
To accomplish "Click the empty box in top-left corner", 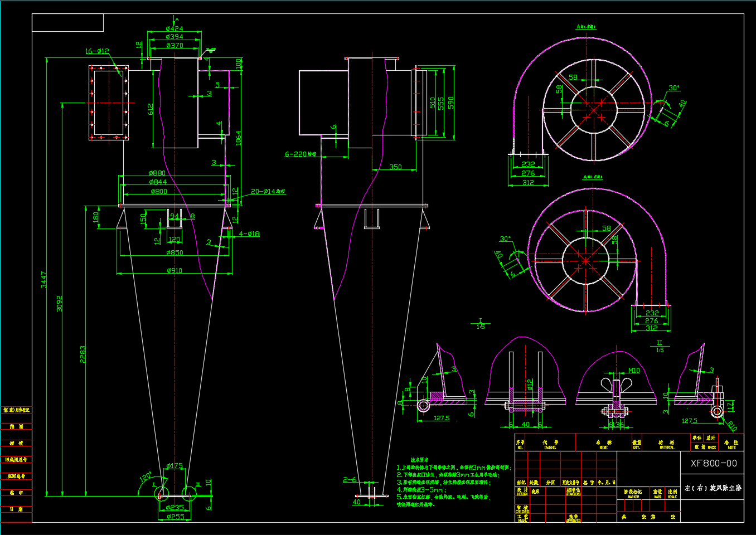I will click(68, 23).
